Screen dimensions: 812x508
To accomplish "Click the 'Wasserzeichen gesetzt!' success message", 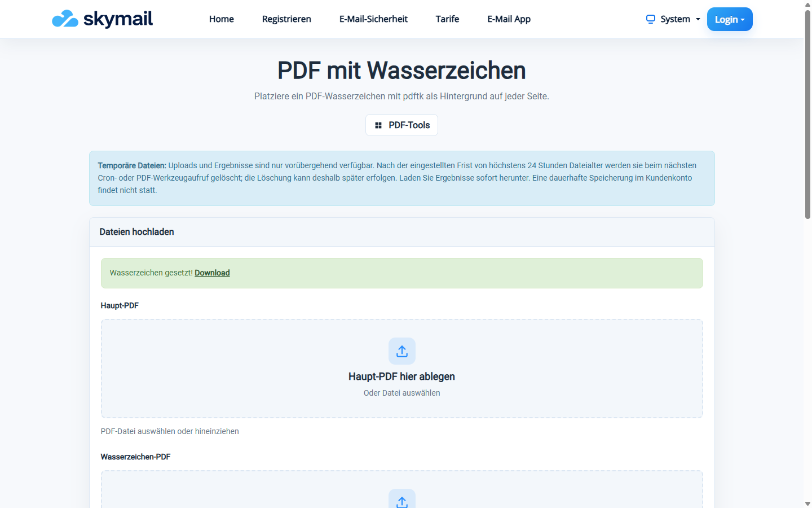I will [151, 273].
